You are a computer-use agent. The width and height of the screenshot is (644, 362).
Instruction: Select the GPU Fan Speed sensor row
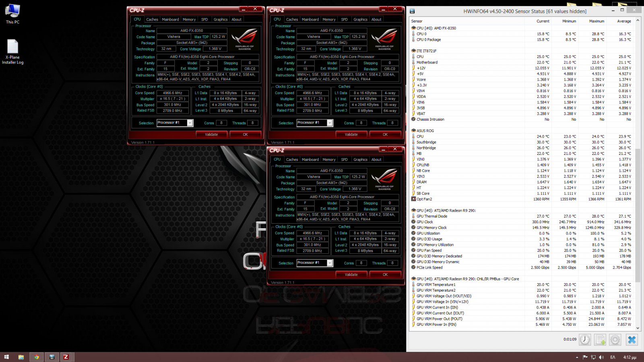pos(521,251)
